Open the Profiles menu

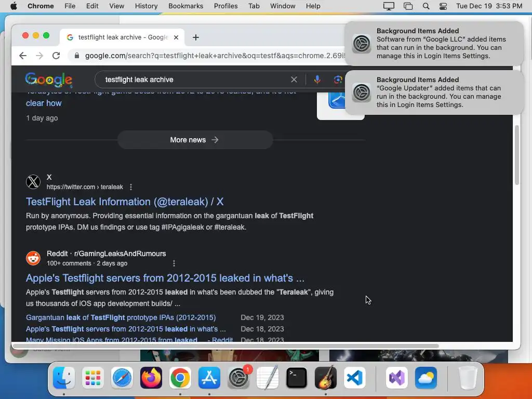225,6
